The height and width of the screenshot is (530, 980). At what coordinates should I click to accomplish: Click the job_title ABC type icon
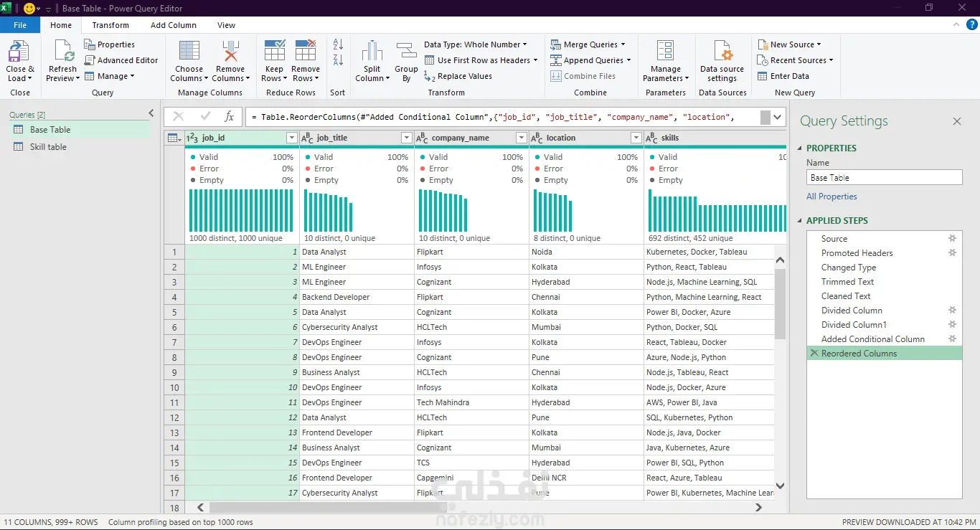[x=307, y=138]
